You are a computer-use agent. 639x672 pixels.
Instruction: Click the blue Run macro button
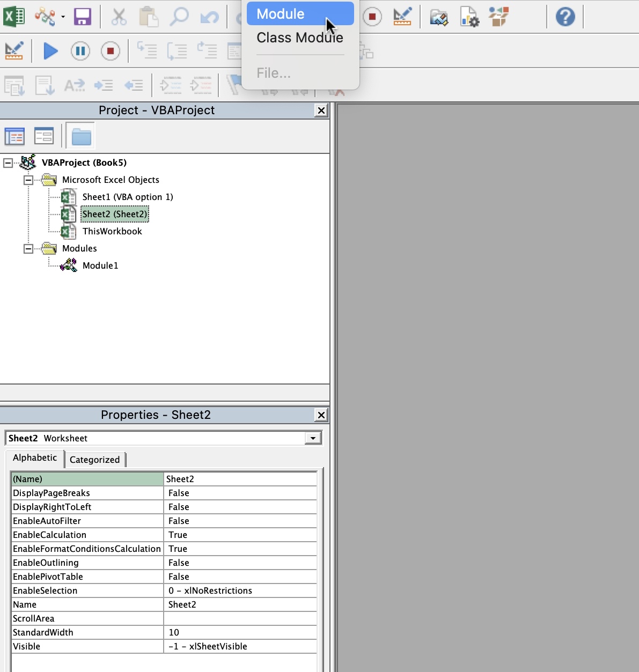[x=50, y=51]
